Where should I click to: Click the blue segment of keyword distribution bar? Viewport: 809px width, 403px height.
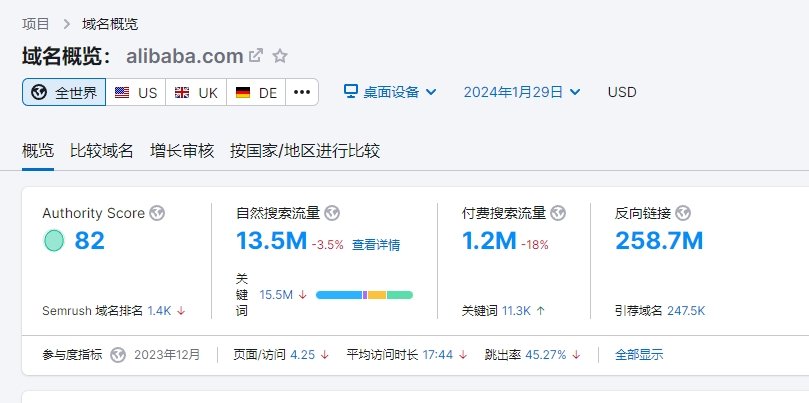click(339, 295)
